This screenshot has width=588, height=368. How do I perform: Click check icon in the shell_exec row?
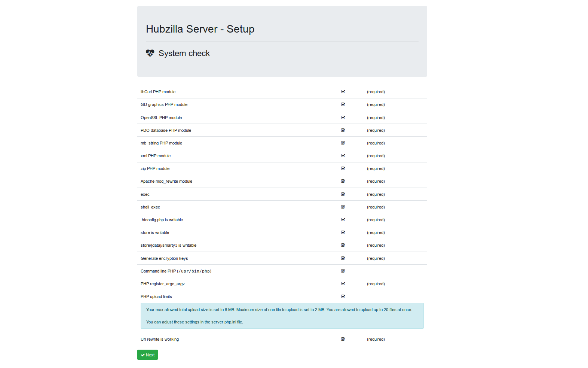click(x=343, y=207)
